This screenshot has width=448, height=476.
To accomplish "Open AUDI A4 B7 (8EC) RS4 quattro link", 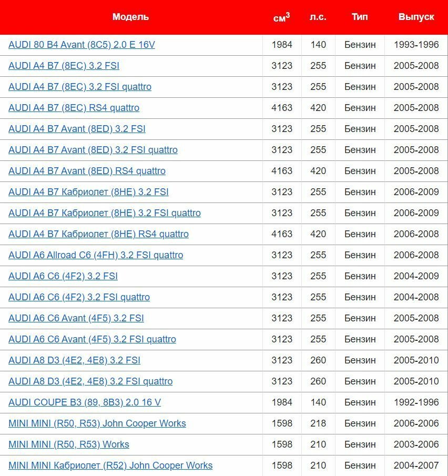I will 74,108.
